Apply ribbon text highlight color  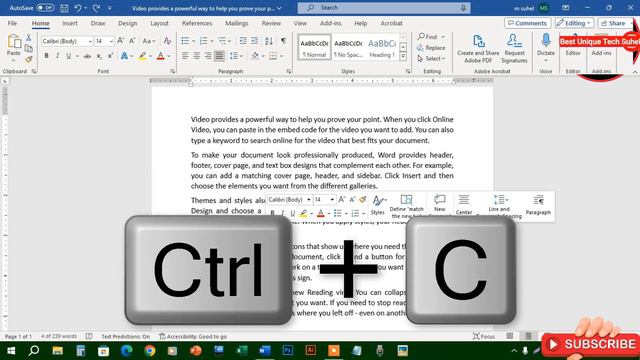click(x=142, y=56)
